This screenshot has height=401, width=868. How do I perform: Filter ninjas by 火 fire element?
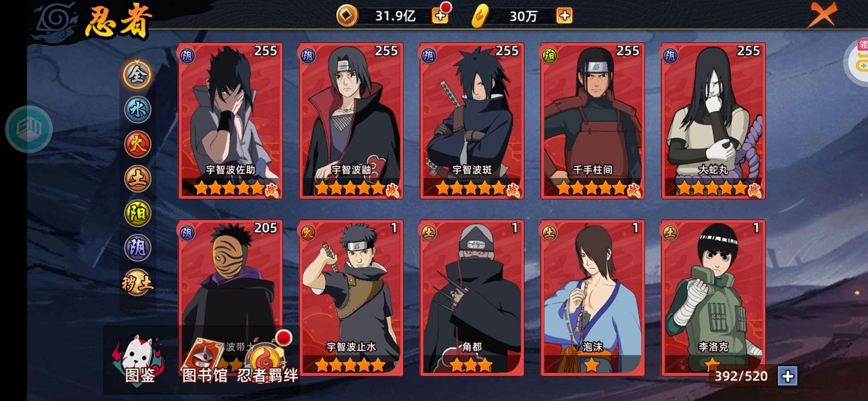[x=137, y=144]
